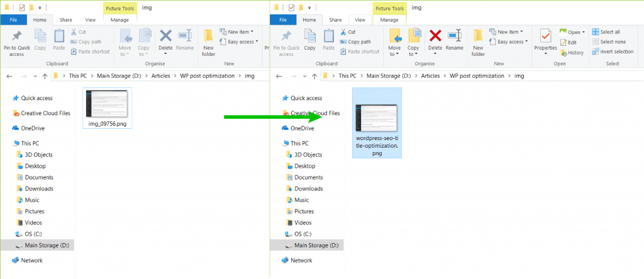Click Cut in right window

(347, 31)
